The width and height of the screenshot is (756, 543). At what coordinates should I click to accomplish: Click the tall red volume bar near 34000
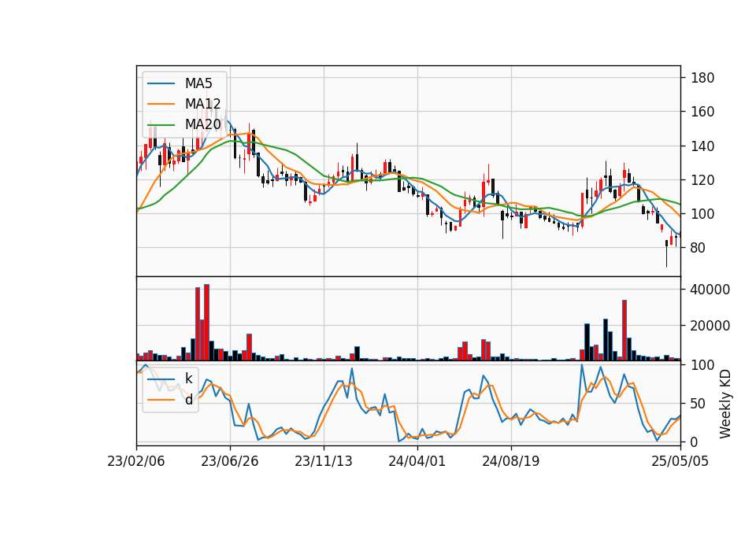(624, 330)
